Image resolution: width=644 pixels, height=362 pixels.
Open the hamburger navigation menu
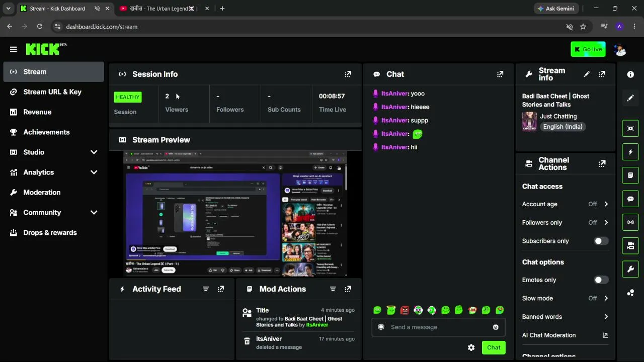[14, 49]
